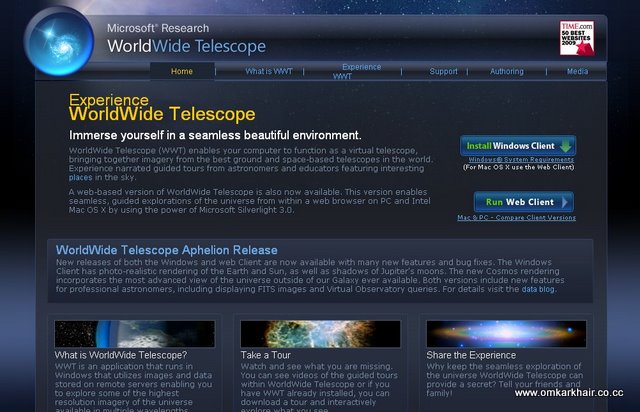Open Windows System Requirements link

click(521, 160)
